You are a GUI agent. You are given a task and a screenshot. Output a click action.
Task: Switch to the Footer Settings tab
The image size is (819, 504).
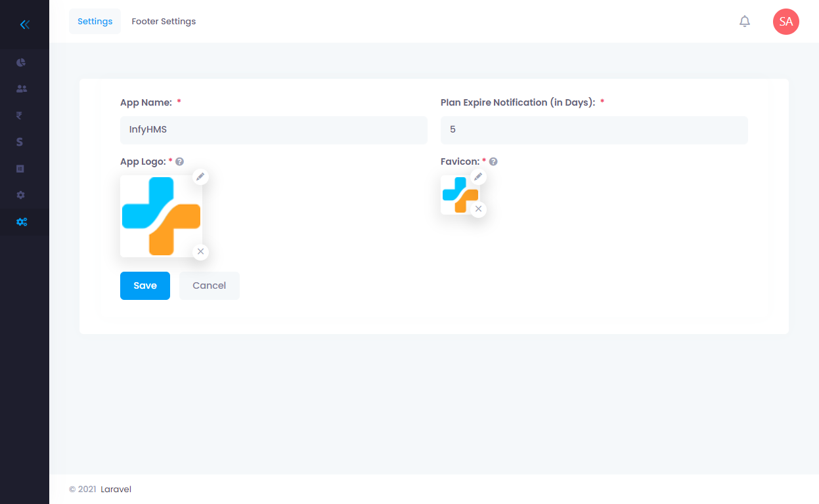pos(164,21)
